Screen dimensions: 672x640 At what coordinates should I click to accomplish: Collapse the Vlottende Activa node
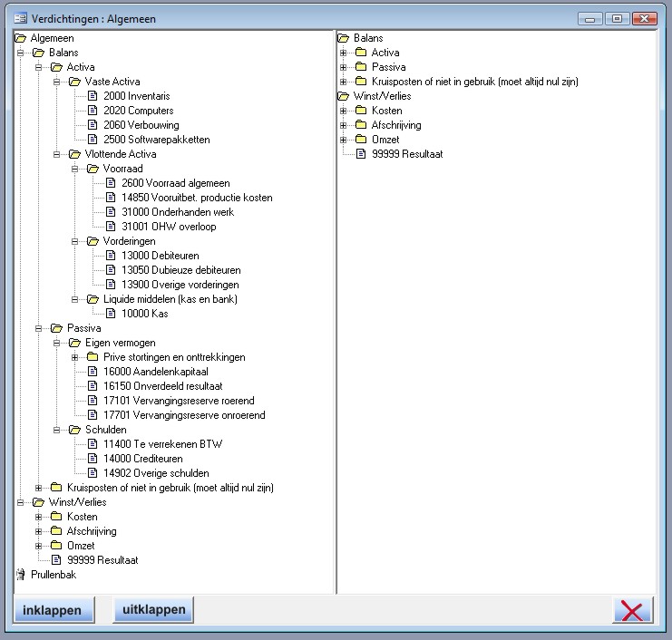[56, 154]
